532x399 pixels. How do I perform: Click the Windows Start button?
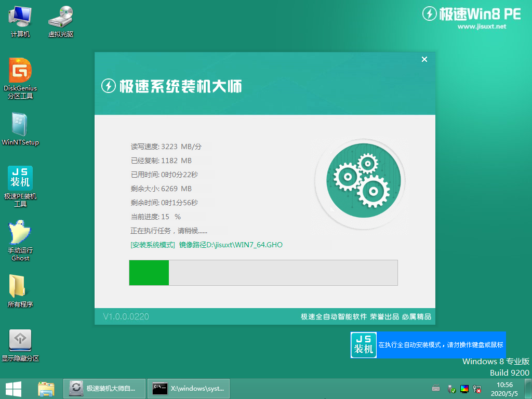coord(14,389)
